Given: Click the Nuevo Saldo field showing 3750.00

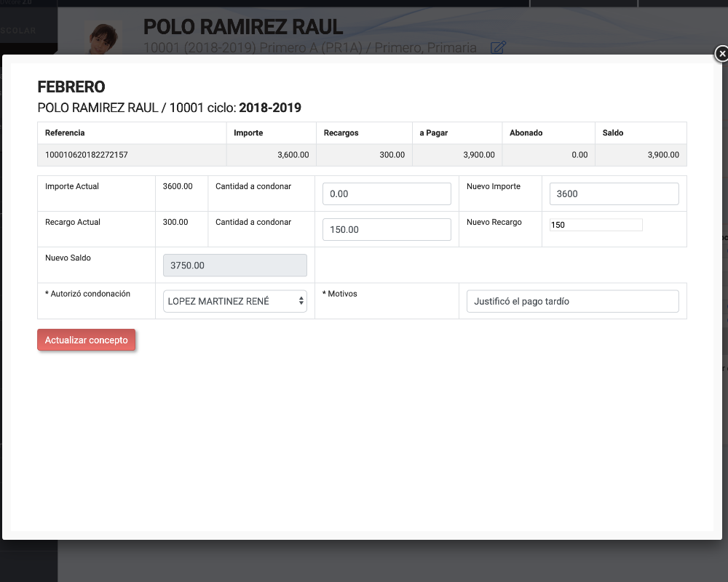Looking at the screenshot, I should coord(234,266).
